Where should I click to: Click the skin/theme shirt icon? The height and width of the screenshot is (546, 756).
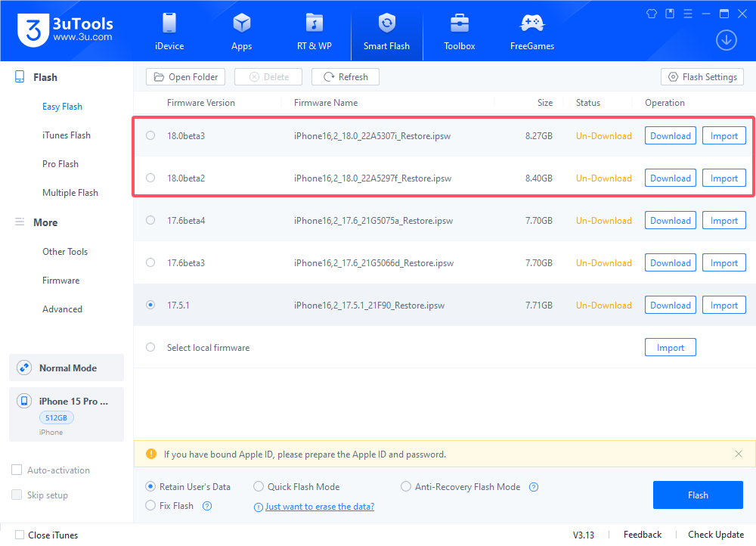[x=652, y=14]
